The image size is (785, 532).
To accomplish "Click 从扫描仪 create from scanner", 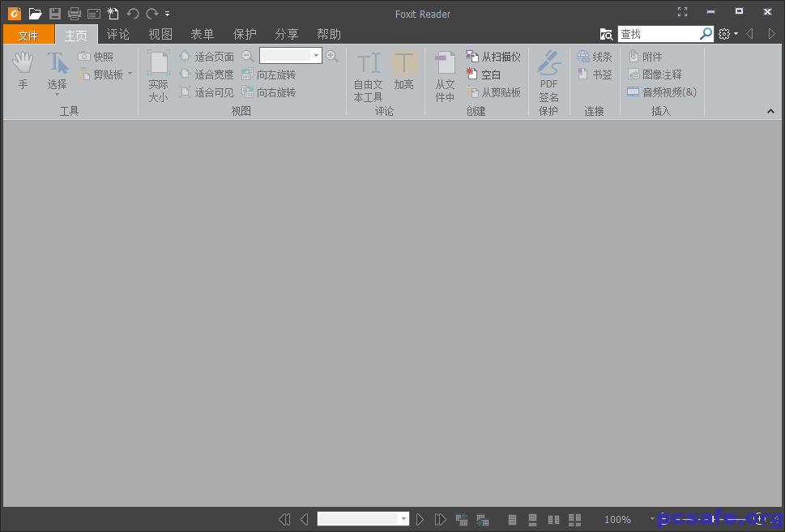I will [x=493, y=57].
